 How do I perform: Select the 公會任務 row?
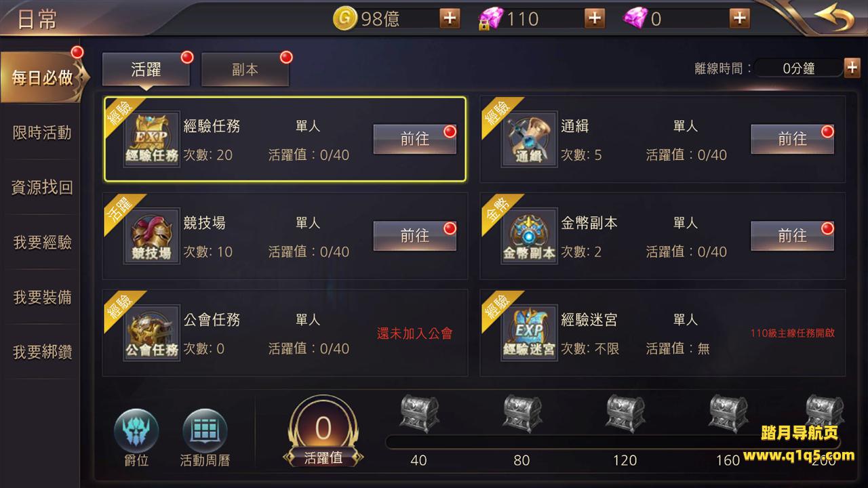tap(285, 333)
